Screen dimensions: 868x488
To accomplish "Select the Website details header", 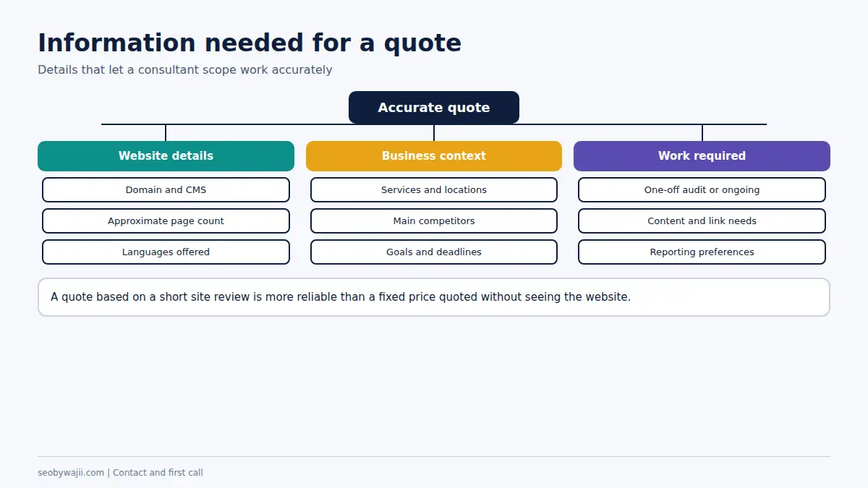I will pos(166,156).
